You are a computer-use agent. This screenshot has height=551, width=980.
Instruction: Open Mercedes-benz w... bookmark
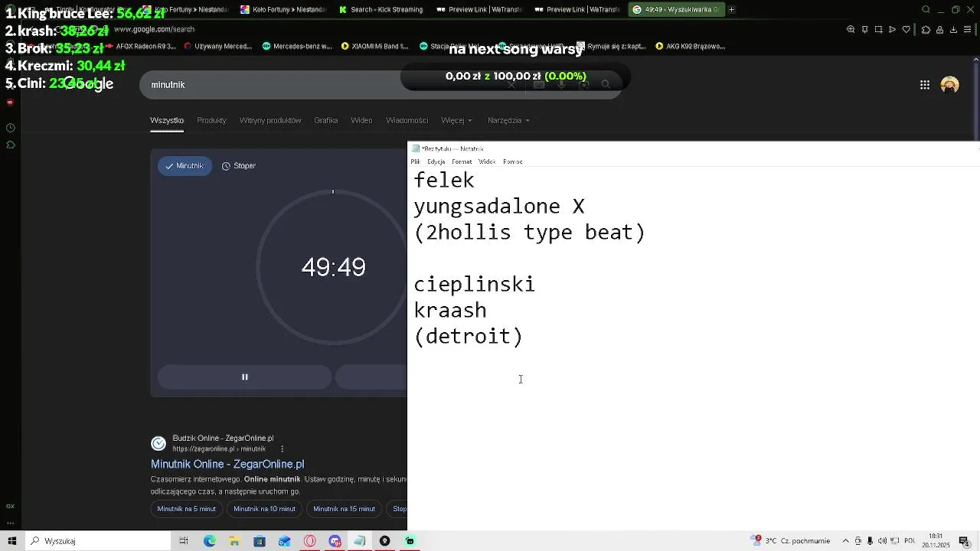click(297, 46)
